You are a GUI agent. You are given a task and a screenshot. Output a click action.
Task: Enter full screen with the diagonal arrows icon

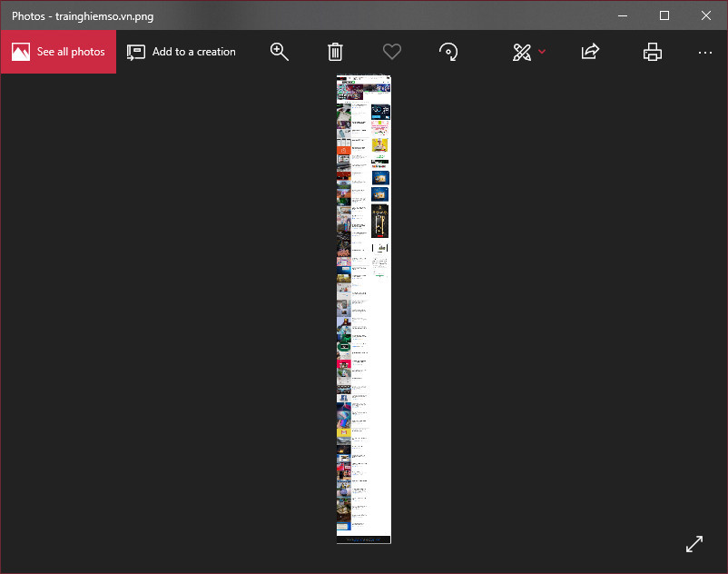click(694, 543)
